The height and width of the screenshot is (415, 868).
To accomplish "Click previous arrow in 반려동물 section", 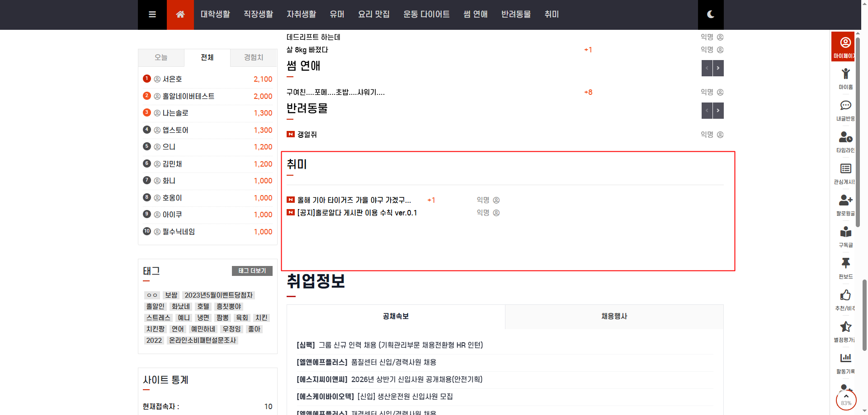I will pyautogui.click(x=707, y=111).
